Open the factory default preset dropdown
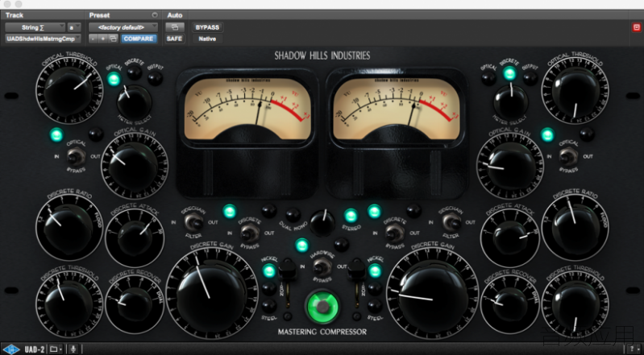This screenshot has height=355, width=644. click(123, 27)
